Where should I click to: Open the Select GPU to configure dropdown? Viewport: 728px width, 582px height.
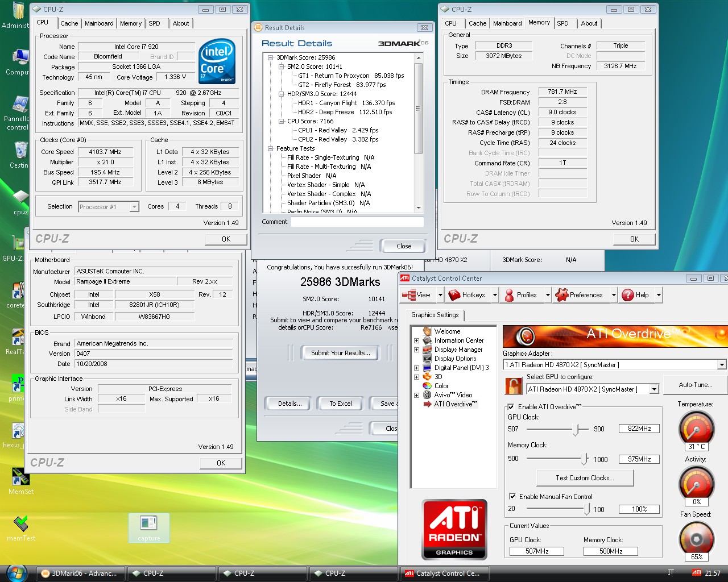654,389
